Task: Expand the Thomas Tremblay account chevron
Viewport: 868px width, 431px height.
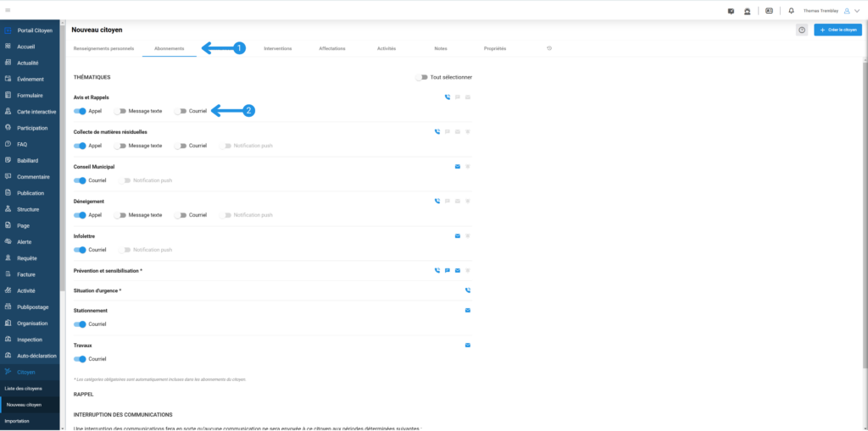Action: click(857, 10)
